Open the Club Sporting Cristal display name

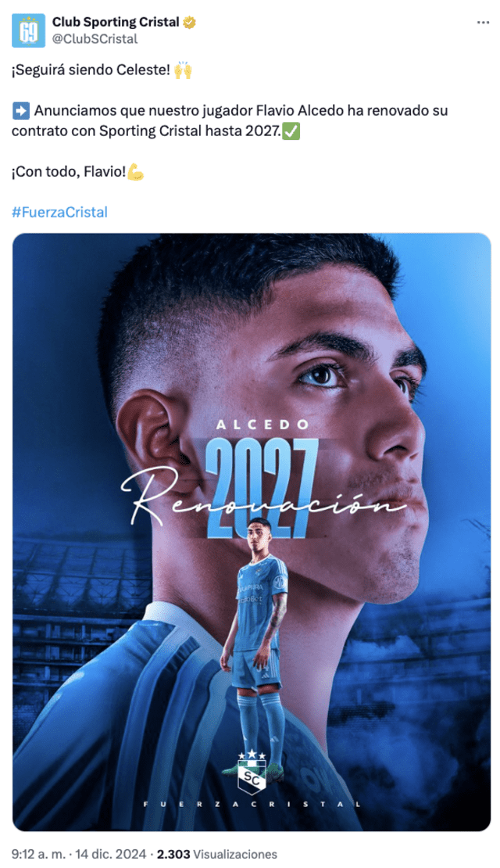(116, 22)
